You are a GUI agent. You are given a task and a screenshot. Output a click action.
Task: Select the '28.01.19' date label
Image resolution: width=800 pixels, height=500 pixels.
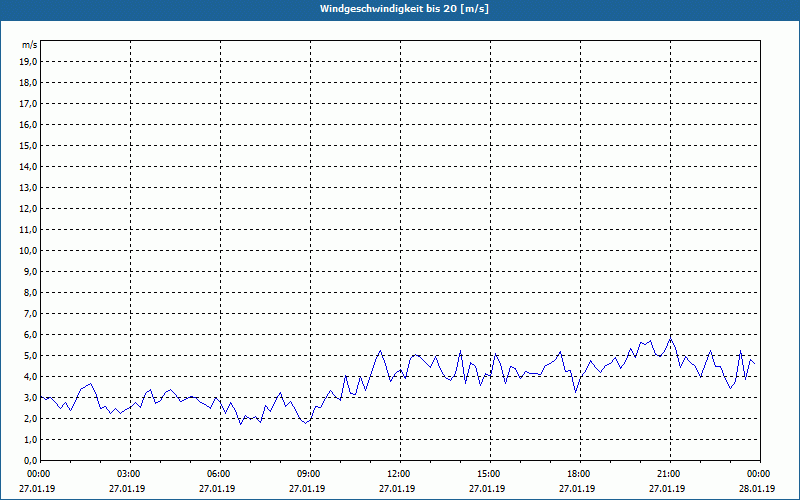(x=757, y=488)
